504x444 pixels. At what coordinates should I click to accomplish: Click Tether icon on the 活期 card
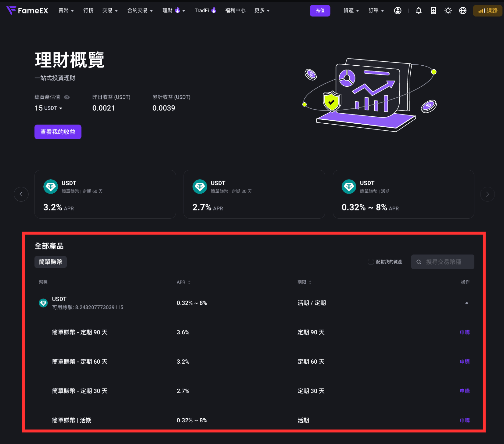pyautogui.click(x=349, y=187)
